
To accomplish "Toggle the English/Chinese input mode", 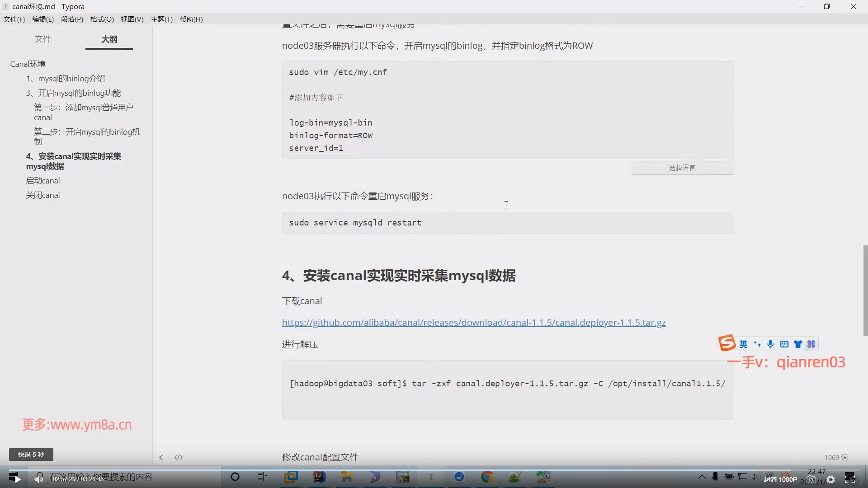I will [744, 344].
